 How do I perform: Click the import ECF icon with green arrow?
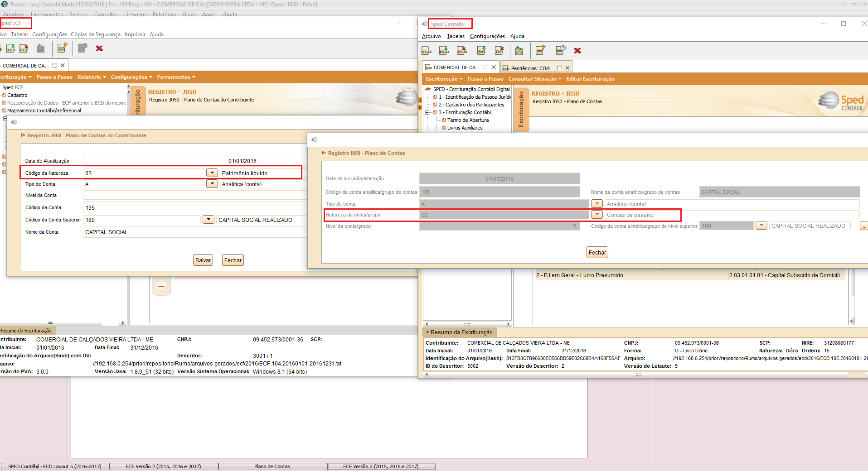click(11, 48)
